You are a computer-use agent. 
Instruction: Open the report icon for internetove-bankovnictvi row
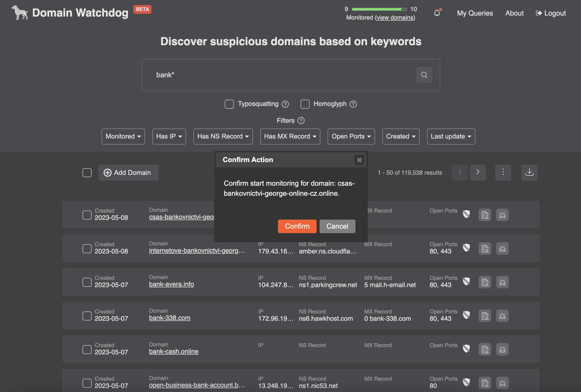[485, 248]
